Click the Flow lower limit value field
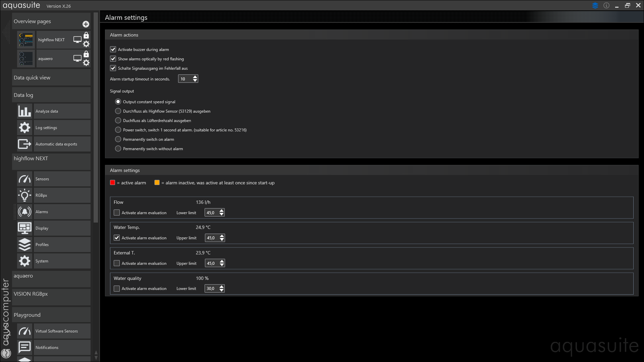 tap(212, 213)
